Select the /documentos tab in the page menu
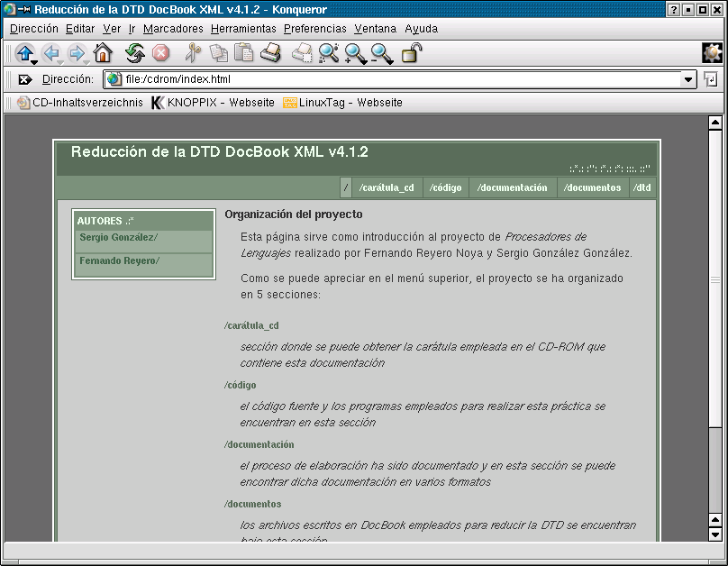This screenshot has width=728, height=566. click(x=593, y=187)
